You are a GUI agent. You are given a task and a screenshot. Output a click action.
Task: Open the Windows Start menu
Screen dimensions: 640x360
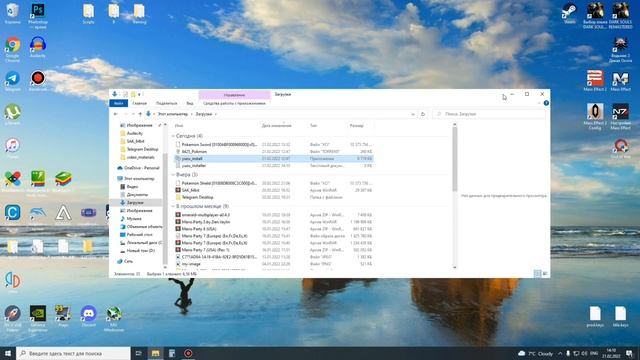point(8,353)
